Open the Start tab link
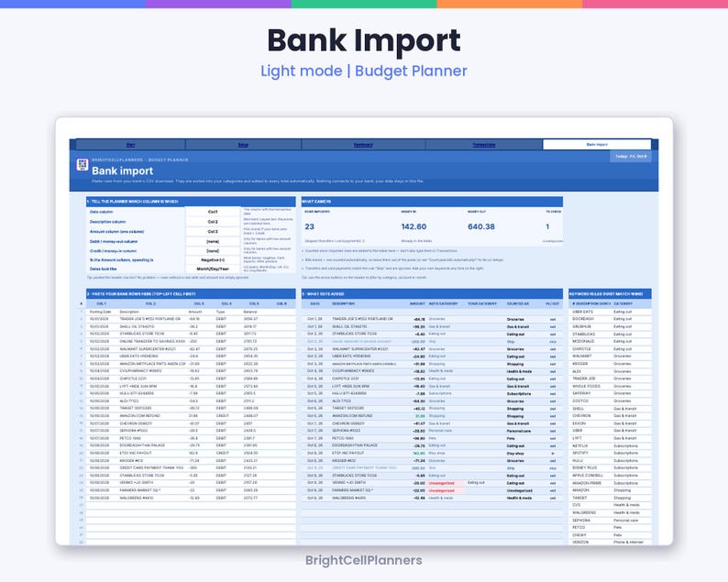The image size is (728, 582). (x=131, y=145)
